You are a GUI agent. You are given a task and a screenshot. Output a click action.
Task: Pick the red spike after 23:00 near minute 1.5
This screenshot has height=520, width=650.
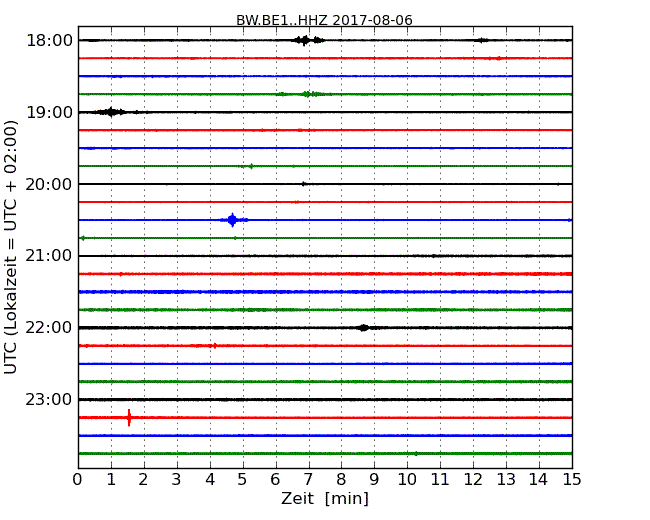[x=129, y=418]
